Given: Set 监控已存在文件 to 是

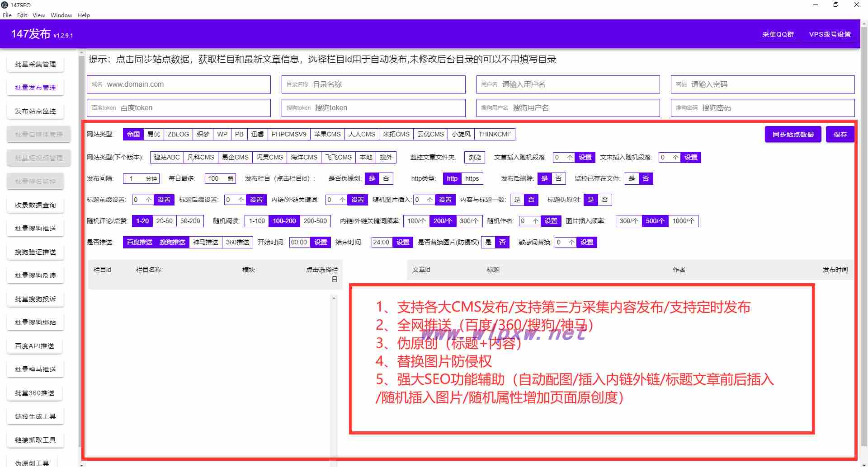Looking at the screenshot, I should point(632,178).
